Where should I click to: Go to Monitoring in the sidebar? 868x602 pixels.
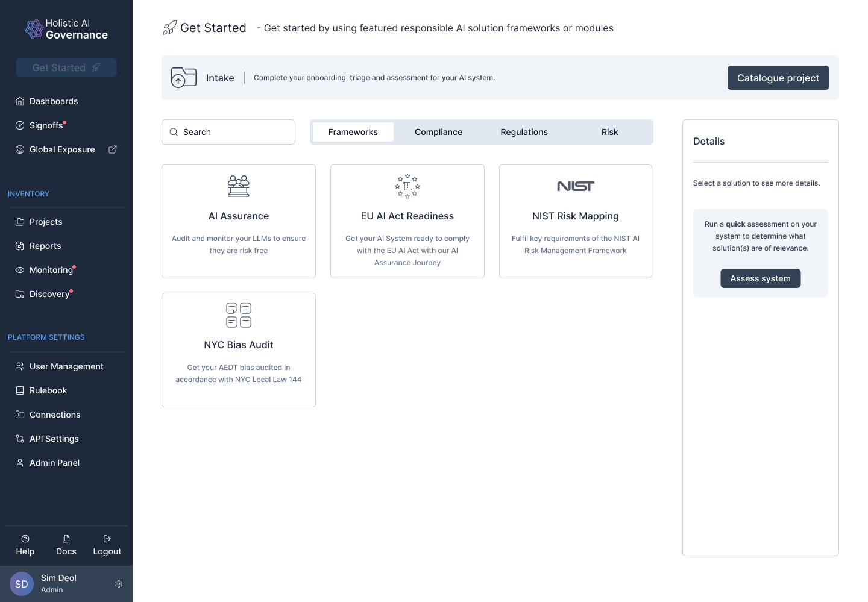point(51,270)
